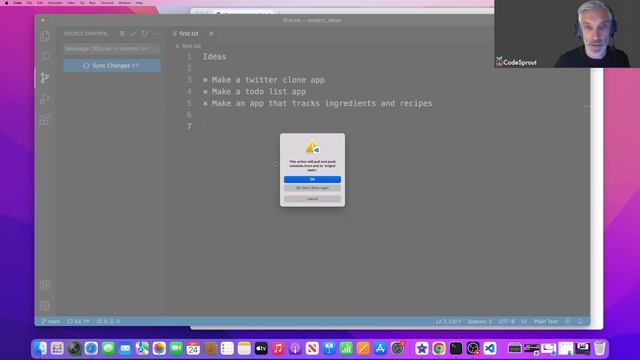Change end of line sequence LF
The width and height of the screenshot is (640, 360).
click(x=524, y=321)
